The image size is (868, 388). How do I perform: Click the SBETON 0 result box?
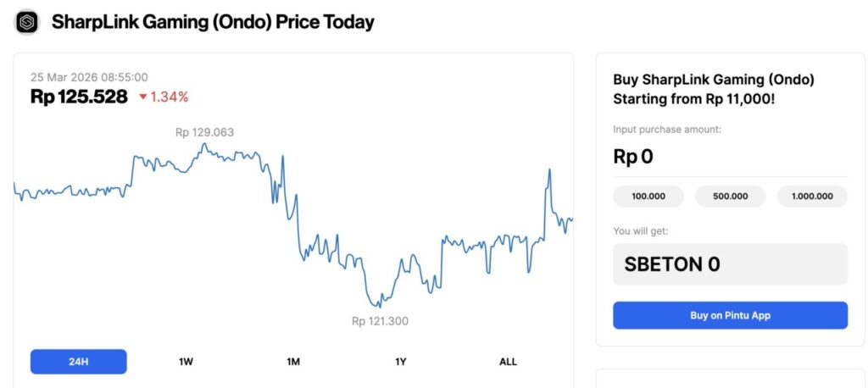click(x=730, y=264)
